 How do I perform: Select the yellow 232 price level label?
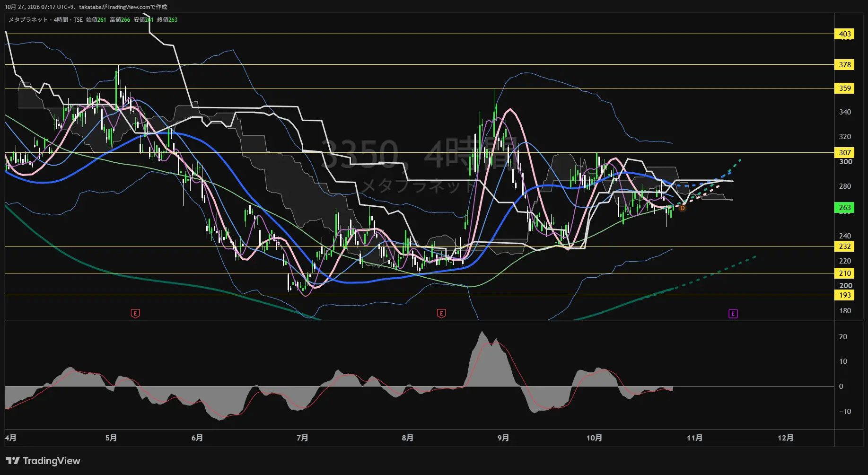tap(845, 246)
